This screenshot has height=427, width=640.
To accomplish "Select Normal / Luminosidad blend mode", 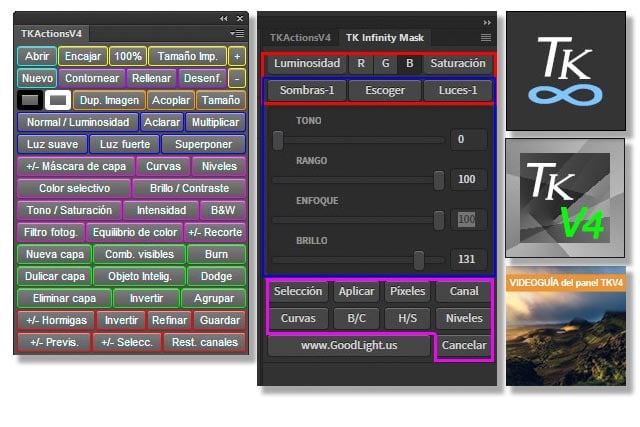I will [78, 122].
